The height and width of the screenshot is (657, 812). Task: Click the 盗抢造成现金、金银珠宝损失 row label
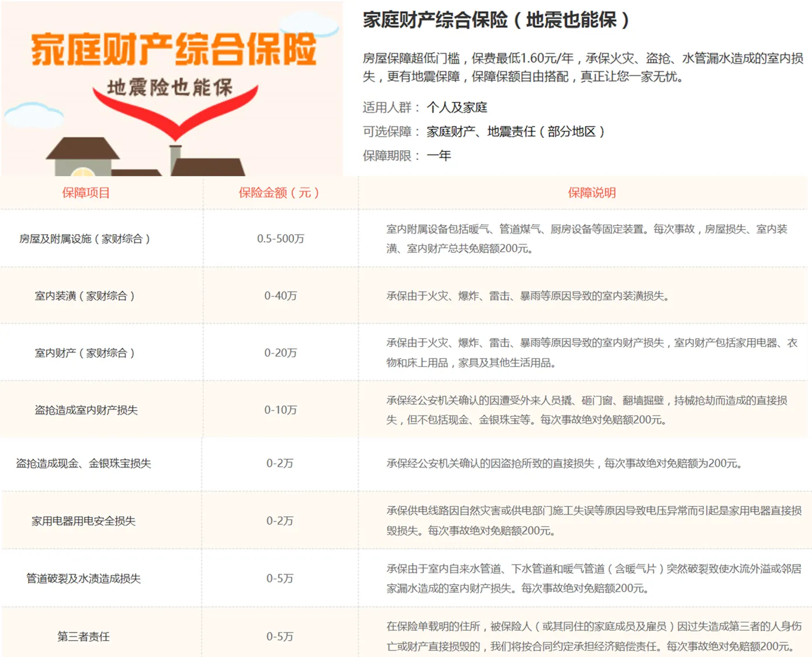[x=84, y=464]
